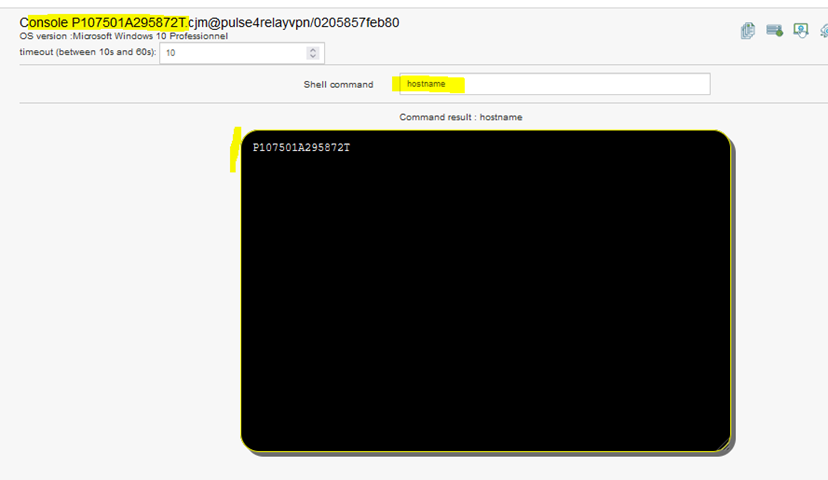The width and height of the screenshot is (828, 480).
Task: Click the server icon with green badge
Action: click(774, 30)
